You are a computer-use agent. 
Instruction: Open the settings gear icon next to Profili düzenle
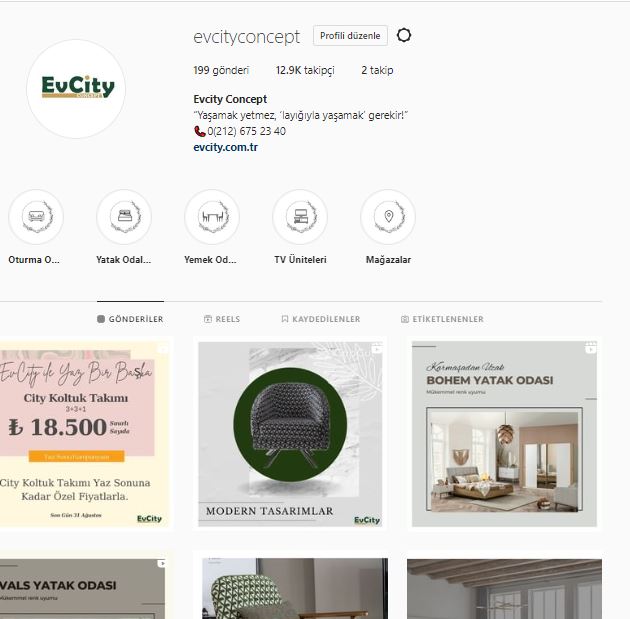coord(404,35)
